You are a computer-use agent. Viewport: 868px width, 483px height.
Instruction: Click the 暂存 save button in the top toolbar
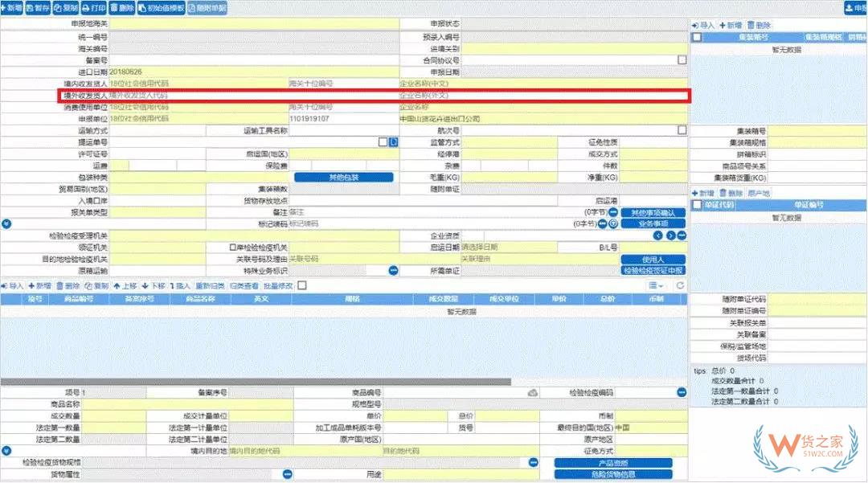[39, 8]
